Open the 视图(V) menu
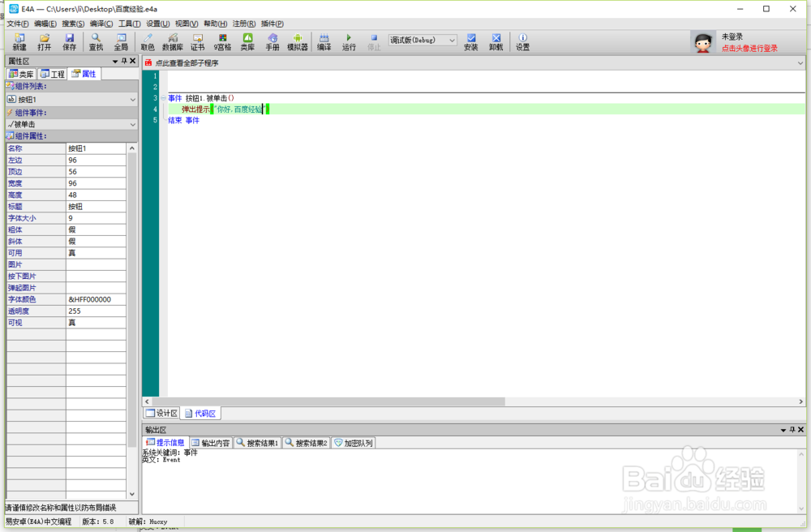The height and width of the screenshot is (532, 811). point(187,24)
